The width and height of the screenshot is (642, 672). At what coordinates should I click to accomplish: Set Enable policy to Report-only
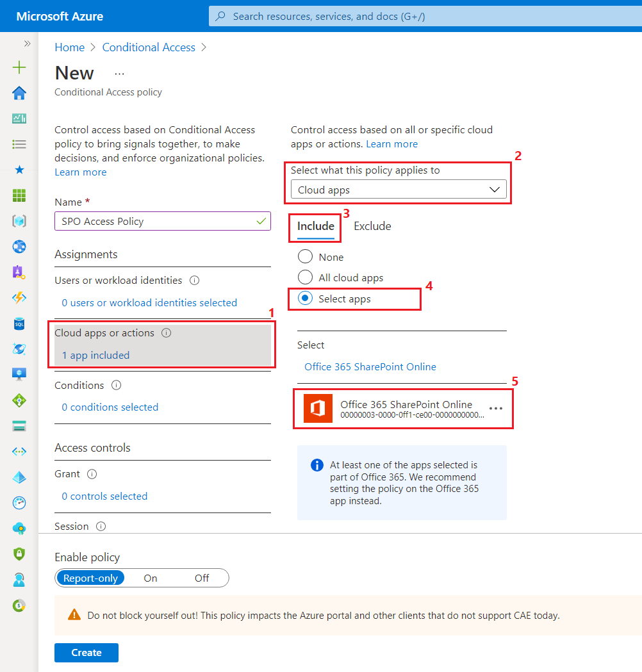pyautogui.click(x=90, y=578)
